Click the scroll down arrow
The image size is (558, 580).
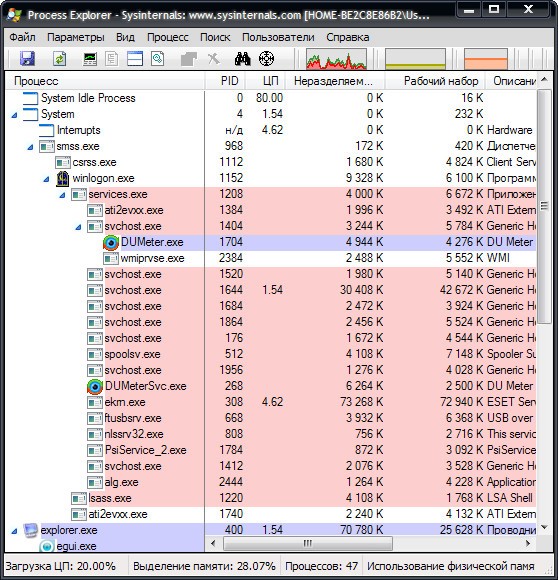pos(544,527)
